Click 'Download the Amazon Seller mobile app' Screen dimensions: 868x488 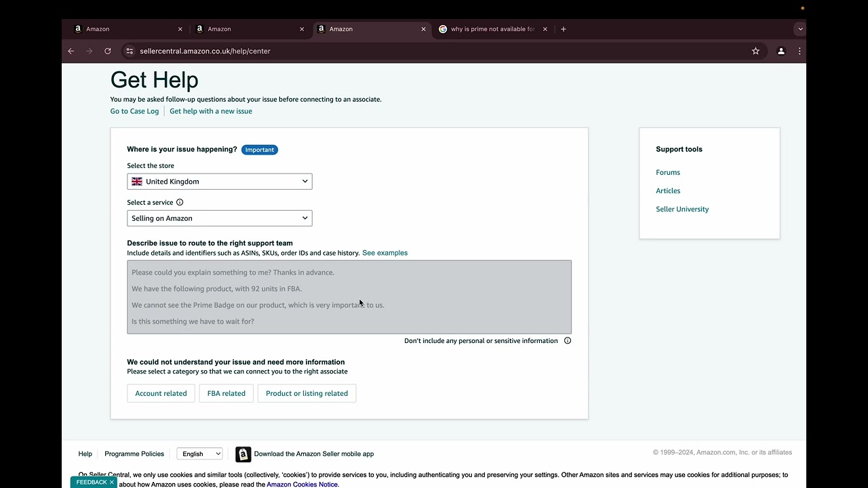314,454
